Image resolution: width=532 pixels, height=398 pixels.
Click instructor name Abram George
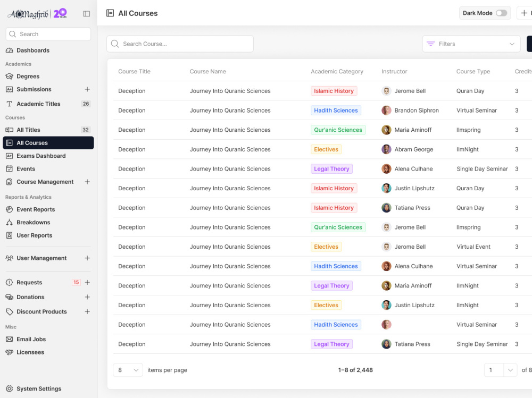tap(413, 149)
